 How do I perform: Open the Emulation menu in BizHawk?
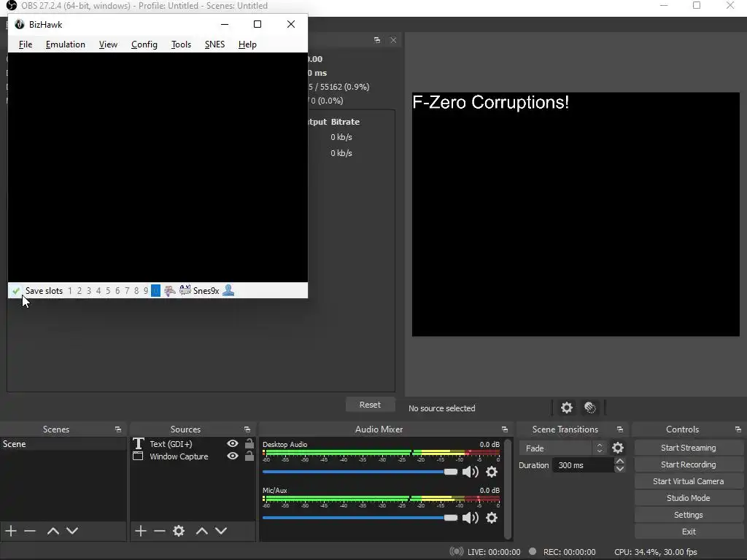pyautogui.click(x=65, y=44)
